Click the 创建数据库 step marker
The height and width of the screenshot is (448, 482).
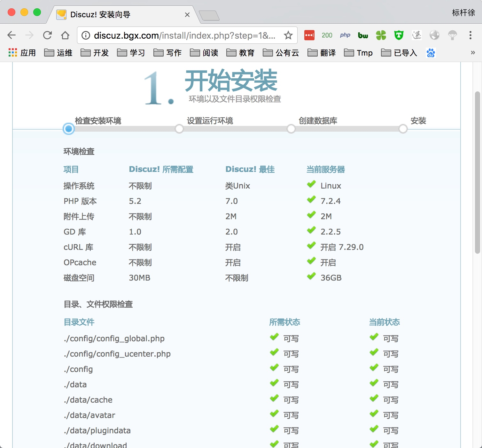click(291, 129)
